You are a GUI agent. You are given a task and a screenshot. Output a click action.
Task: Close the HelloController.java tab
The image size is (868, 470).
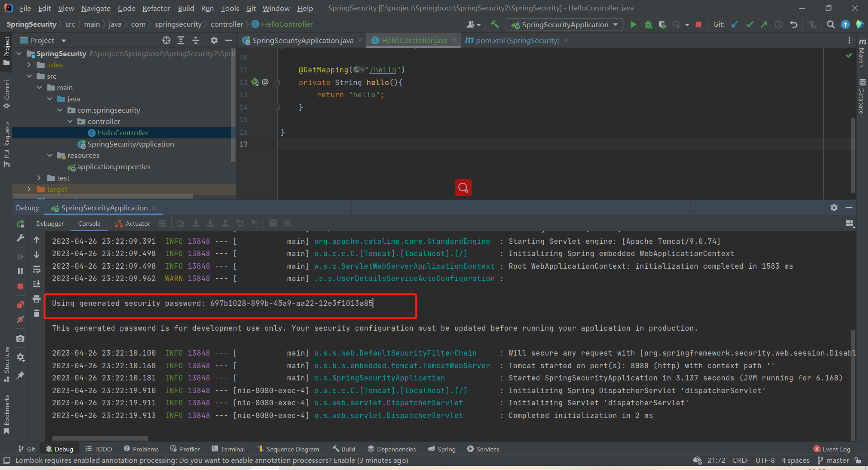(454, 40)
